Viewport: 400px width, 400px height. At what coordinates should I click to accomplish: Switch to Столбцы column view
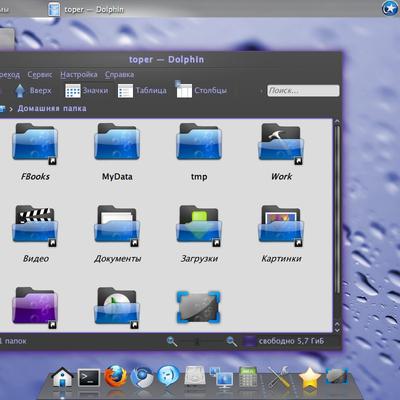coord(201,90)
